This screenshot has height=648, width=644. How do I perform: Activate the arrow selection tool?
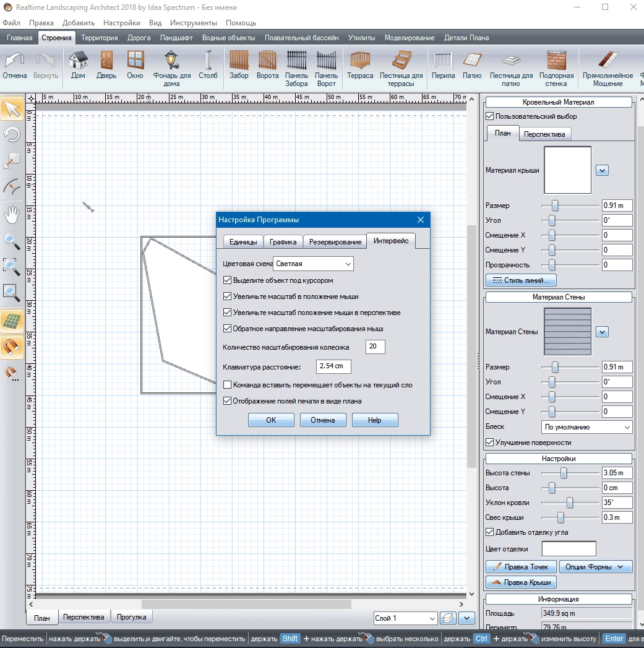(x=12, y=108)
